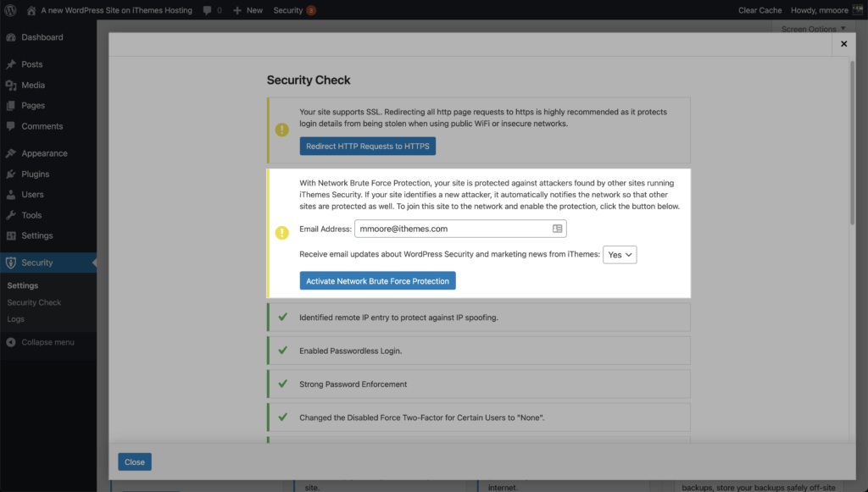Click the green checkmark beside Passwordless Login
Viewport: 868px width, 492px height.
coord(283,350)
